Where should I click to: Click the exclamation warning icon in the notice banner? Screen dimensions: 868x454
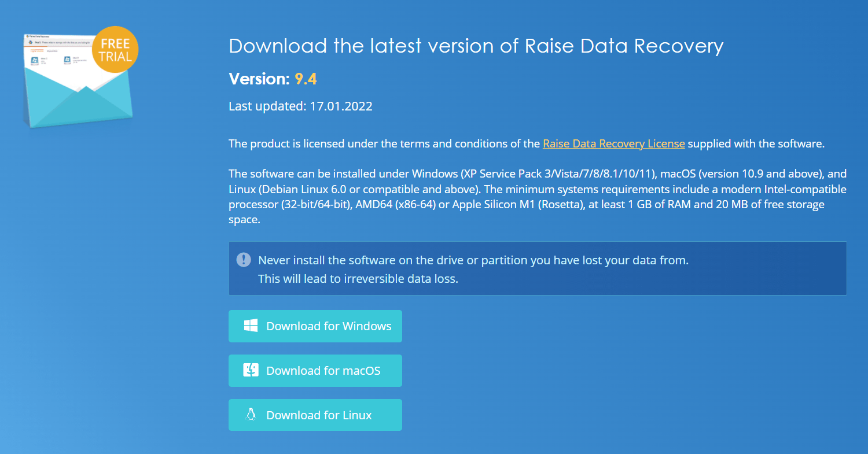(x=244, y=260)
